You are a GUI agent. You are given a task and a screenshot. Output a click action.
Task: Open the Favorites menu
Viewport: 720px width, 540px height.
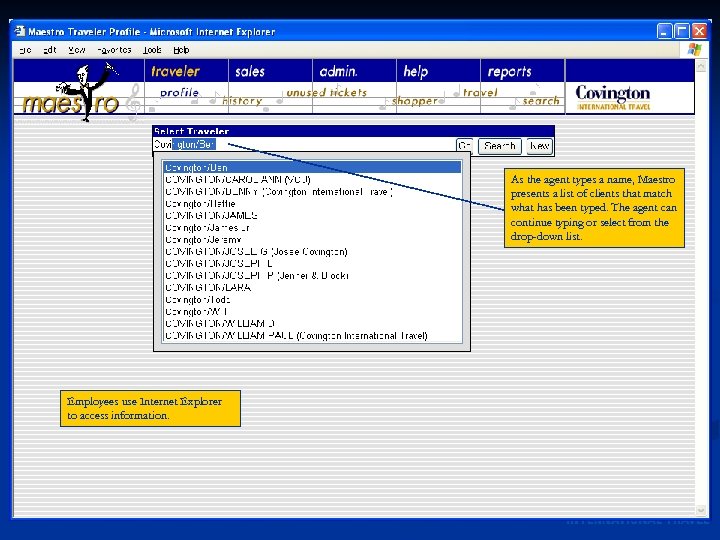click(114, 50)
